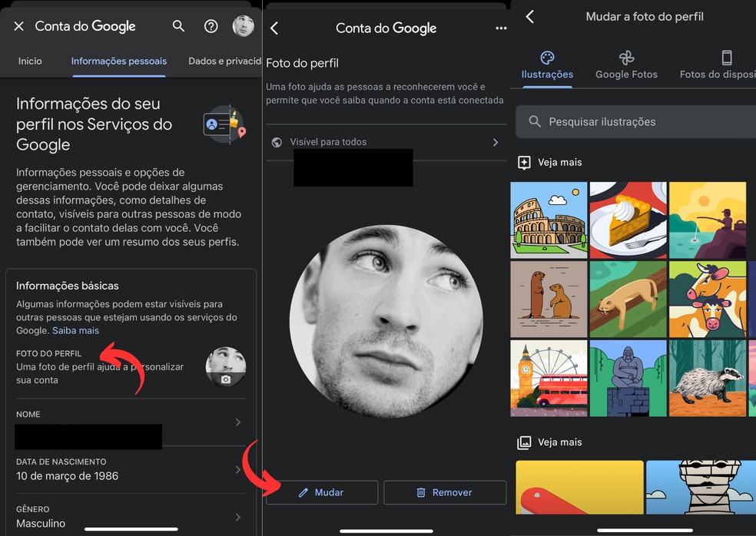Screen dimensions: 756x536
Task: Select the Ilustrações palette icon
Action: point(547,56)
